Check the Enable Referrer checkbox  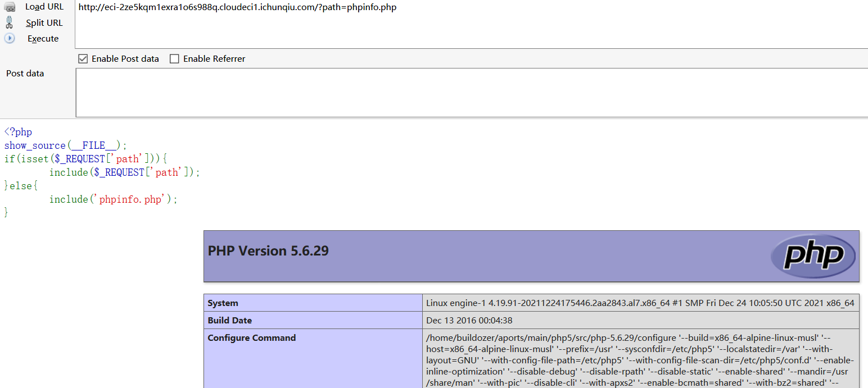click(x=174, y=58)
